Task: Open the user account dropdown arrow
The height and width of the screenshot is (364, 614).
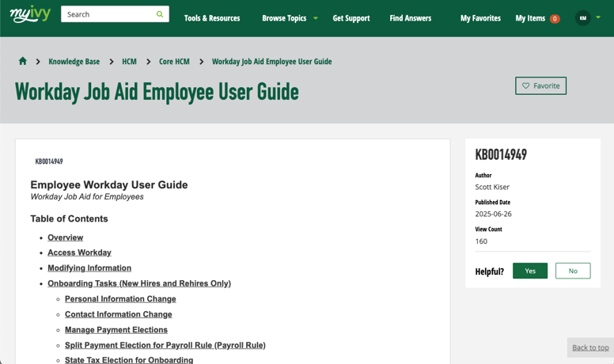Action: click(x=598, y=17)
